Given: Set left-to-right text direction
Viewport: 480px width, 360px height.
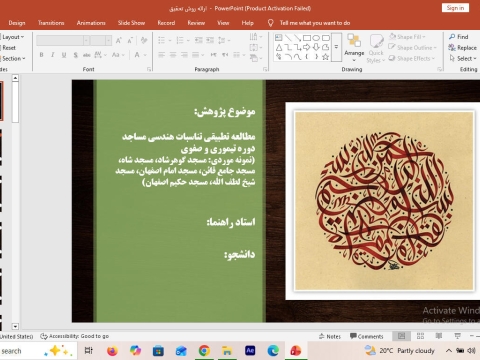Looking at the screenshot, I should click(213, 55).
